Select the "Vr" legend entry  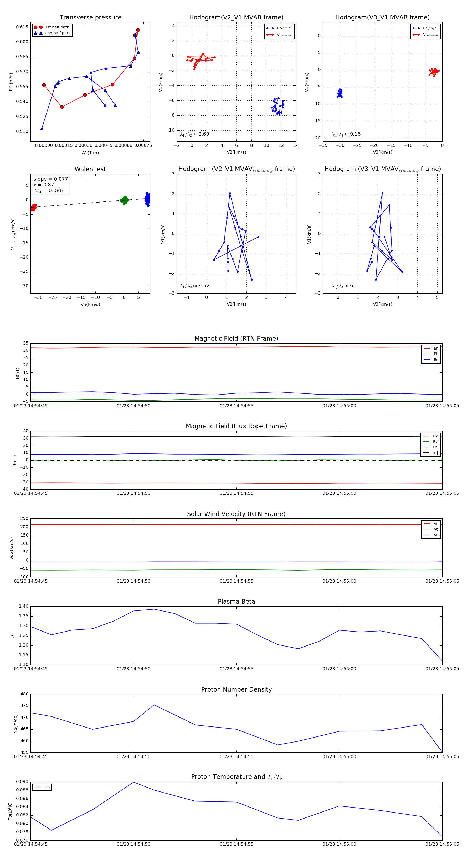coord(431,524)
